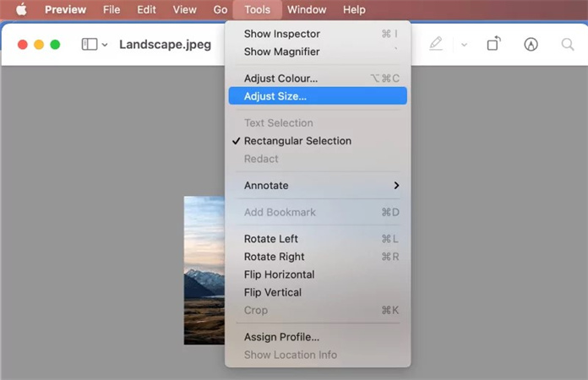Open the Help menu
The image size is (588, 380).
pos(354,9)
